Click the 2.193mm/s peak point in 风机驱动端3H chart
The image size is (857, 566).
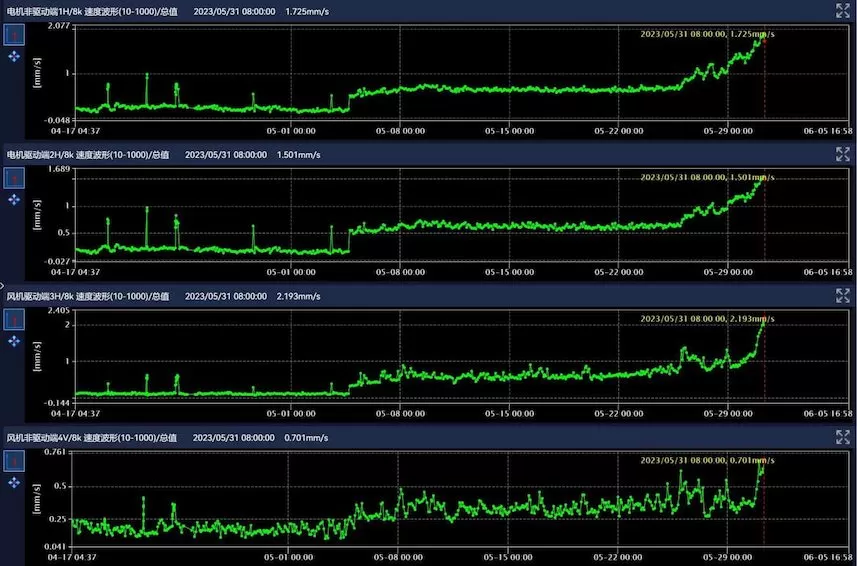763,322
